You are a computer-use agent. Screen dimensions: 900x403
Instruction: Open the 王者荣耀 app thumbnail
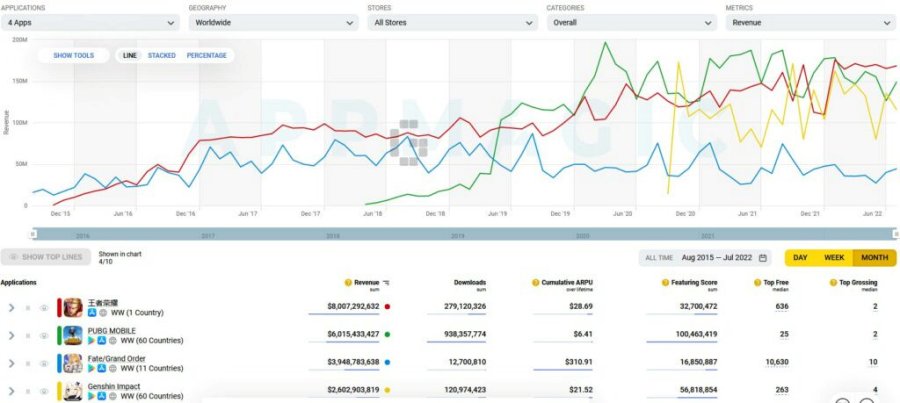(73, 308)
